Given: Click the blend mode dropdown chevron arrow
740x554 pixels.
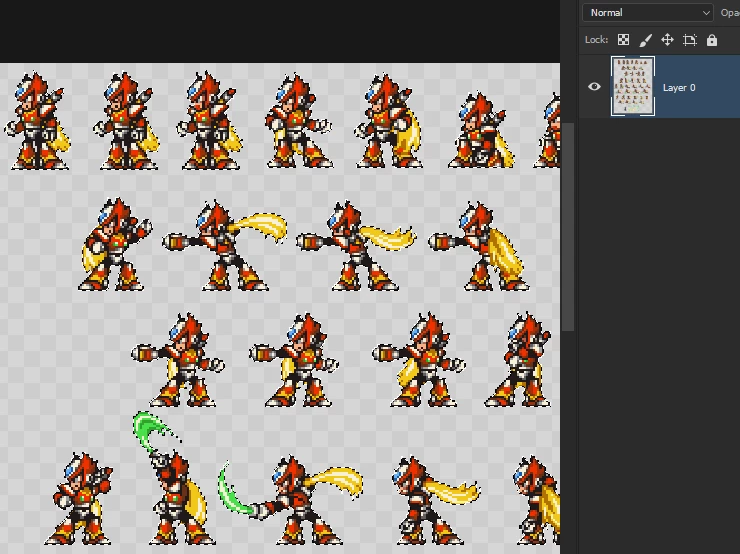Looking at the screenshot, I should (706, 13).
